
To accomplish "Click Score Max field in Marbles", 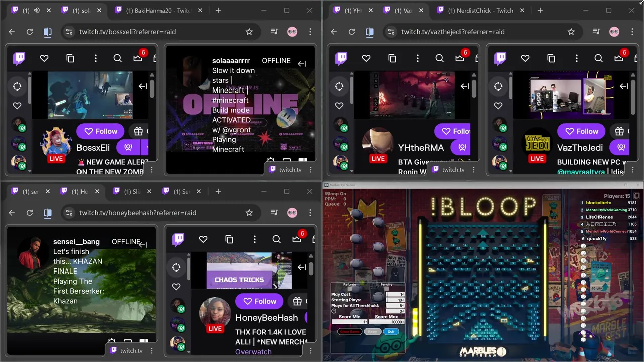I will pos(387,322).
